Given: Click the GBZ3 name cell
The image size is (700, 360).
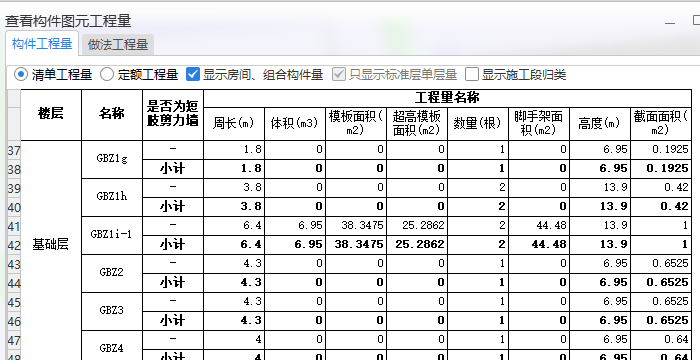Looking at the screenshot, I should [112, 311].
